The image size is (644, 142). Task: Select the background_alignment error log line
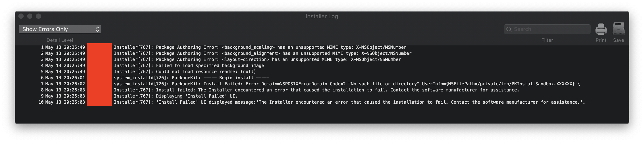tap(322, 53)
